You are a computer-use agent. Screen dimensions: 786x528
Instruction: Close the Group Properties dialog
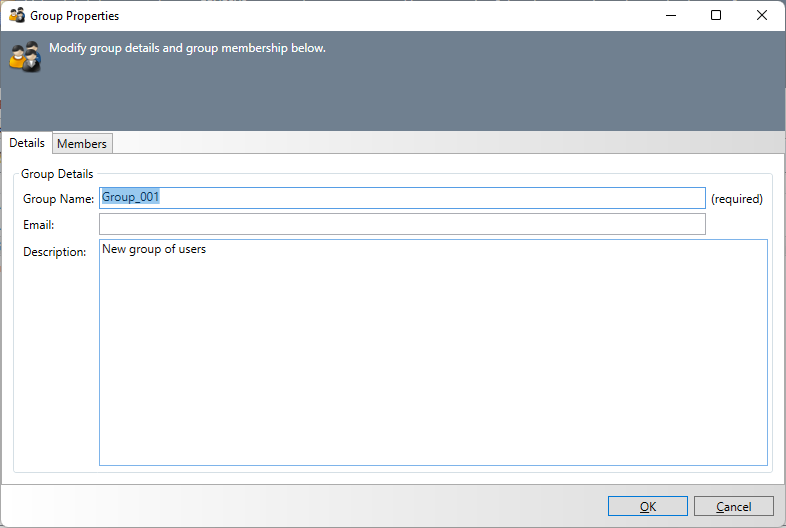click(762, 15)
